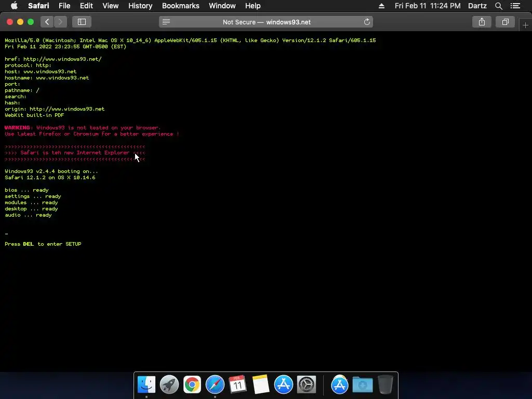Click the 'origin: http://www.windows93.net' line
This screenshot has height=399, width=532.
point(55,109)
